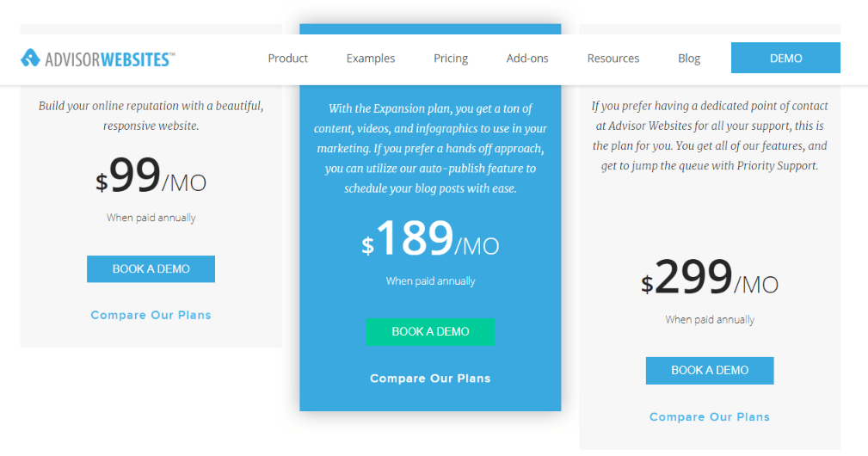This screenshot has height=456, width=868.
Task: Open the Examples menu item
Action: click(370, 59)
